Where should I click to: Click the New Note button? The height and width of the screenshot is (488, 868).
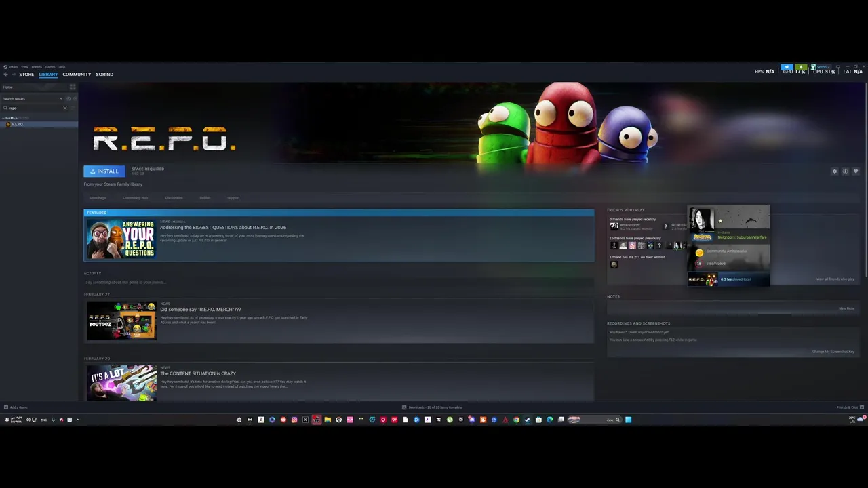pyautogui.click(x=846, y=308)
